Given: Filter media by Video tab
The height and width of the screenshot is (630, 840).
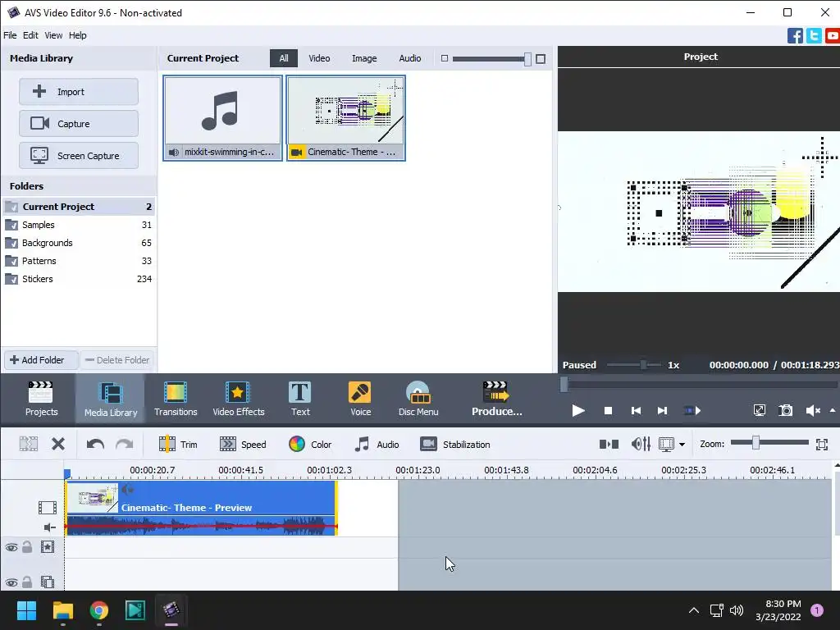Looking at the screenshot, I should point(319,58).
